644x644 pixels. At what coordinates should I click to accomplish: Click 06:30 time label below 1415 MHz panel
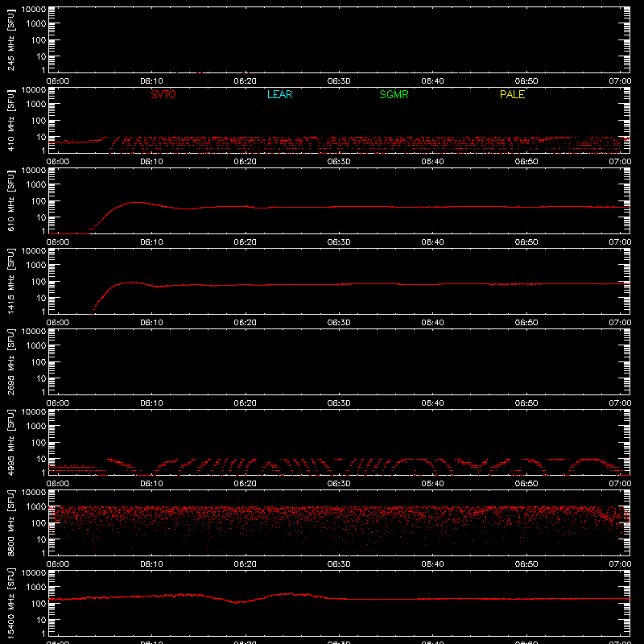(x=339, y=323)
